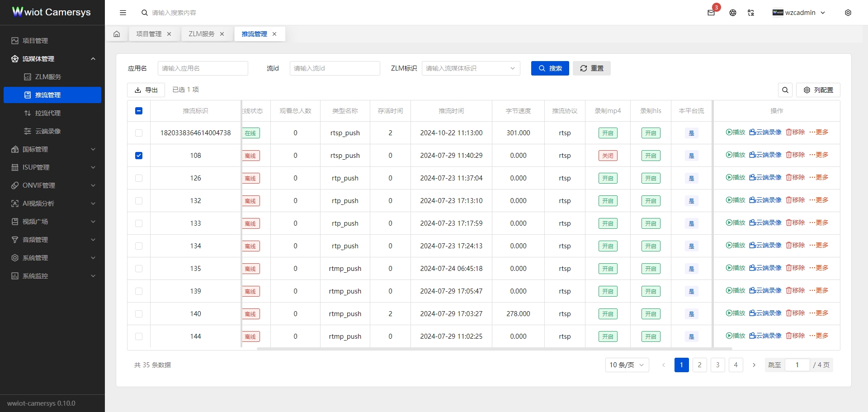
Task: Click 云端录像 cloud recording icon for stream 126
Action: point(765,177)
